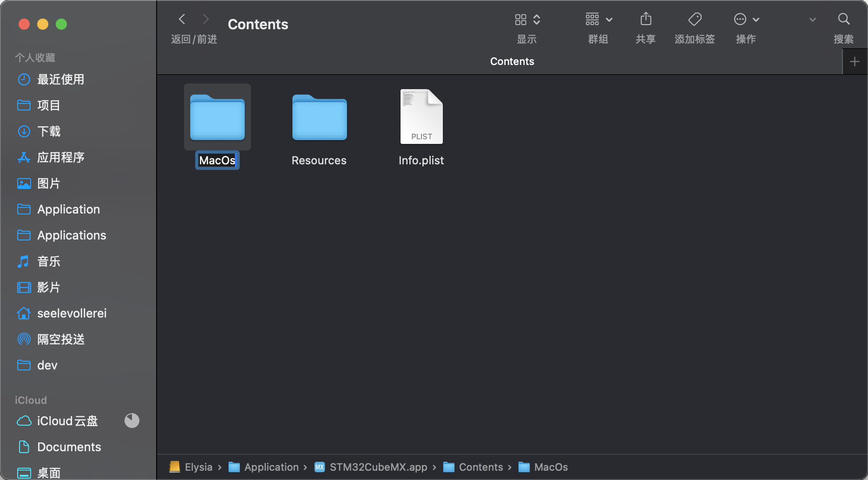Open the Action ellipsis menu
Viewport: 868px width, 480px height.
[746, 19]
